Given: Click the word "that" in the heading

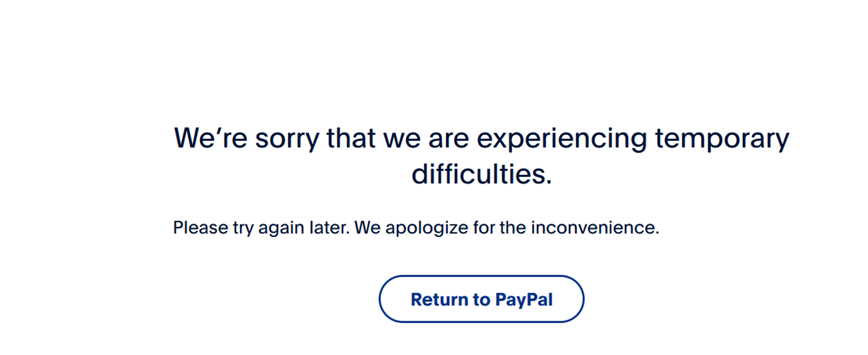Looking at the screenshot, I should point(351,138).
